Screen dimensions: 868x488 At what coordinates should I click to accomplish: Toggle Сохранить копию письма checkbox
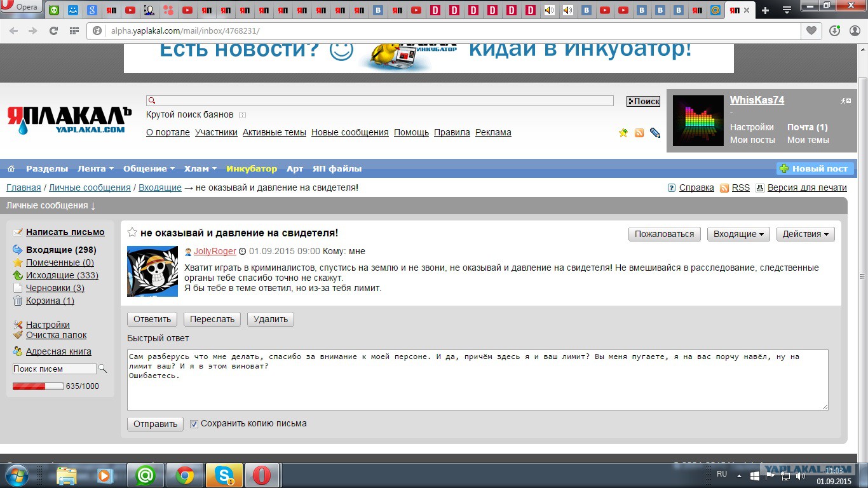coord(194,424)
